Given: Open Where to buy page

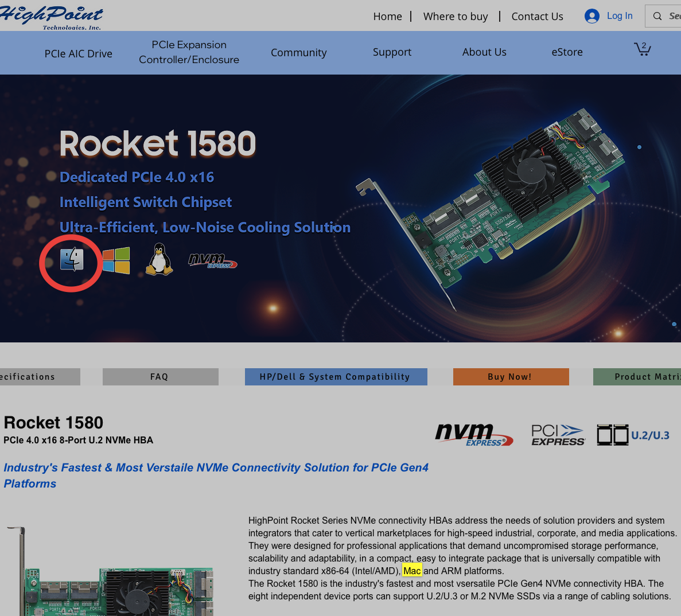Looking at the screenshot, I should pyautogui.click(x=456, y=17).
